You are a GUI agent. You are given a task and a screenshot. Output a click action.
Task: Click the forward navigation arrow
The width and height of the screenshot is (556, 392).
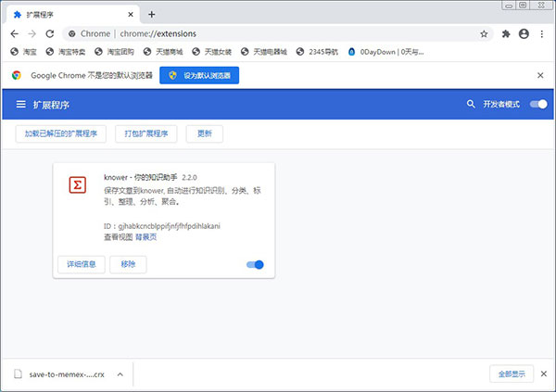pyautogui.click(x=32, y=33)
